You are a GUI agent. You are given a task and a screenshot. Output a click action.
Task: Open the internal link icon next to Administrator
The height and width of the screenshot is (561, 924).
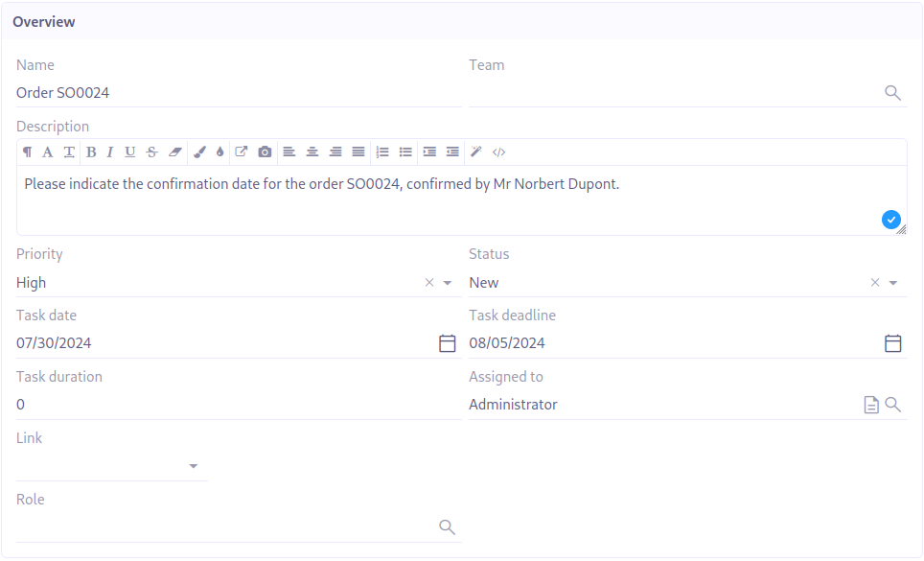click(870, 404)
